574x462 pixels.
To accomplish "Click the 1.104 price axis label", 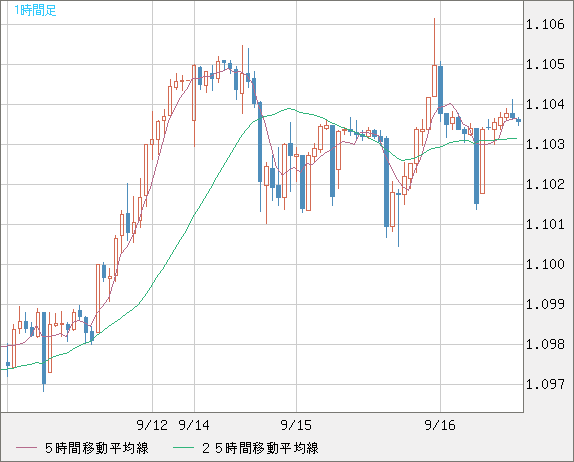I will click(545, 104).
